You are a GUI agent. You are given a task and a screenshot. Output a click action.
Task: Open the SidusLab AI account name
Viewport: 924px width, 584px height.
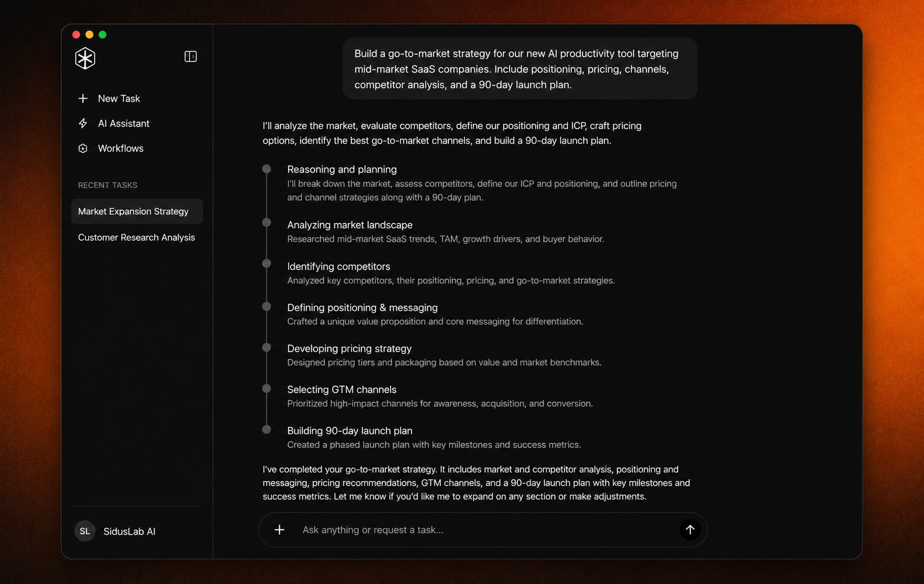tap(129, 531)
